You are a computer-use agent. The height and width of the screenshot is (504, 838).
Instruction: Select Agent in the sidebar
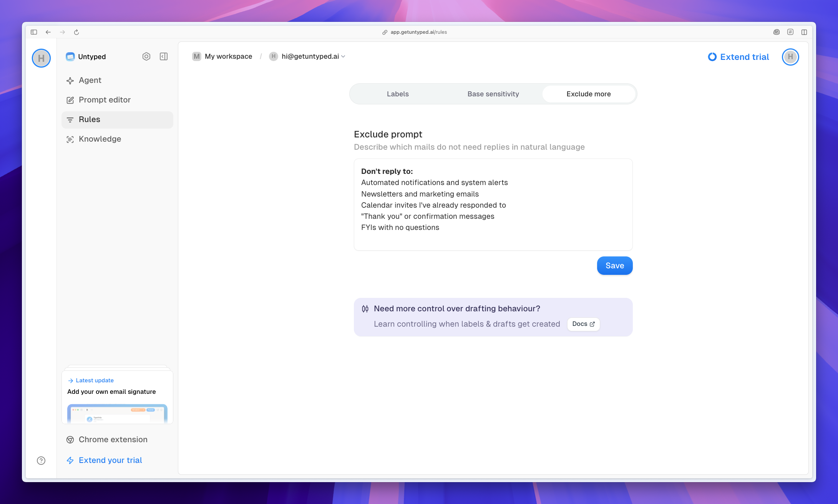[x=90, y=81]
